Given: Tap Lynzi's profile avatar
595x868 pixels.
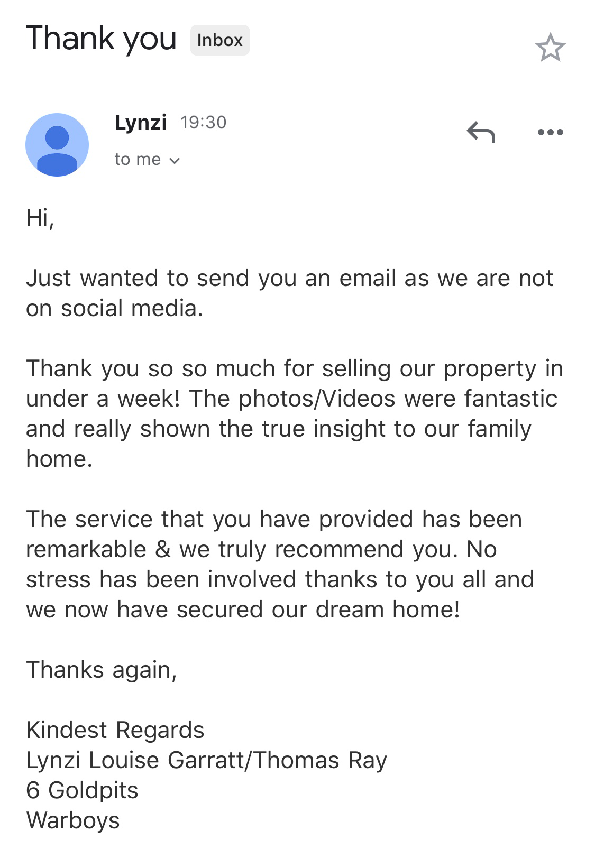Looking at the screenshot, I should [57, 144].
